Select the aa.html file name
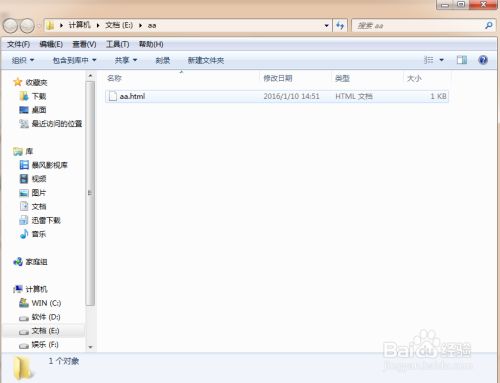Viewport: 500px width, 383px height. click(132, 96)
